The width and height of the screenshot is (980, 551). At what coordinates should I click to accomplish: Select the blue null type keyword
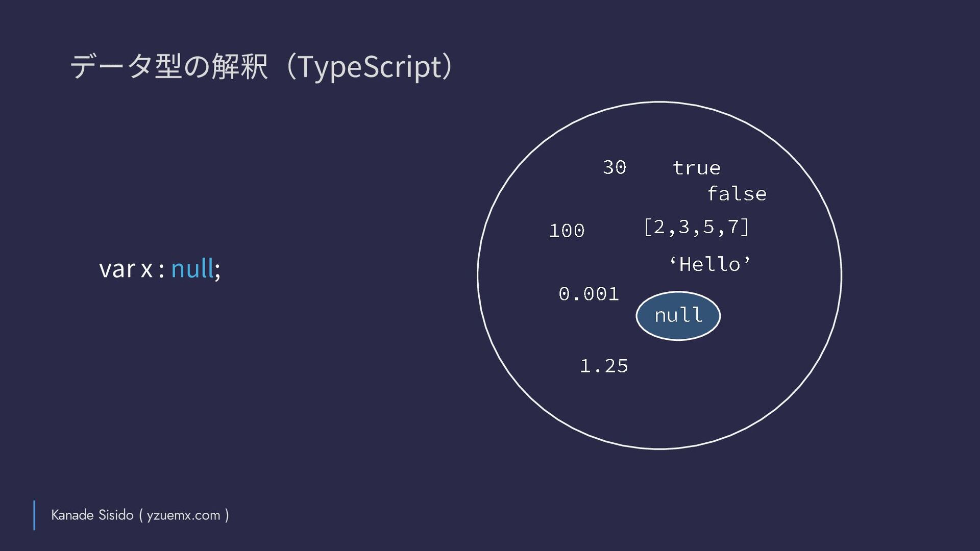pyautogui.click(x=192, y=268)
